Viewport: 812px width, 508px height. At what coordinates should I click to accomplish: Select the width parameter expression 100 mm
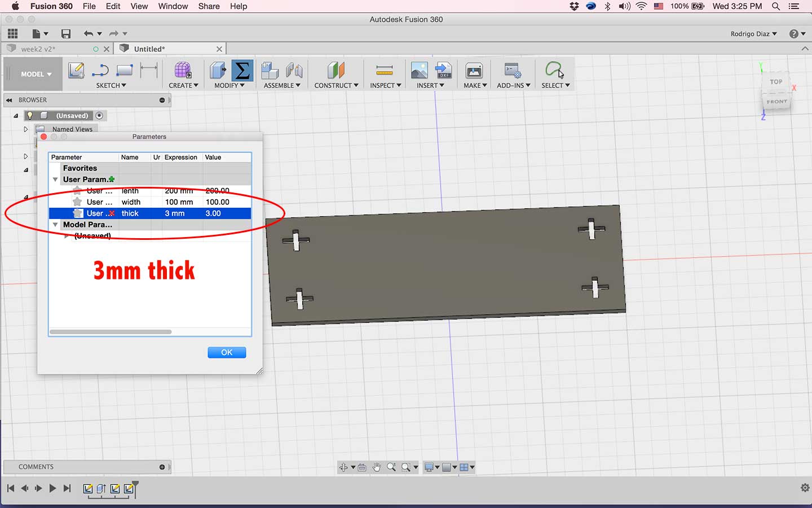tap(179, 202)
